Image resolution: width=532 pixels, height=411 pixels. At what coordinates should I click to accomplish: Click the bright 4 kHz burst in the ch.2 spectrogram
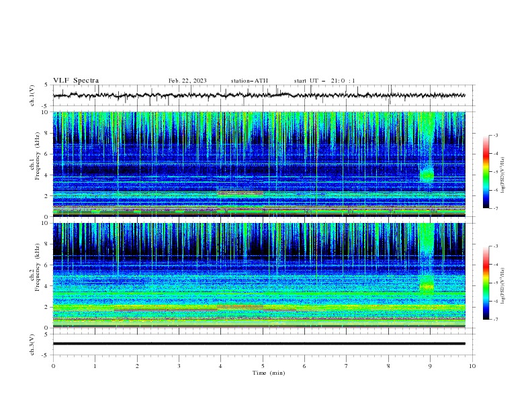pyautogui.click(x=427, y=286)
